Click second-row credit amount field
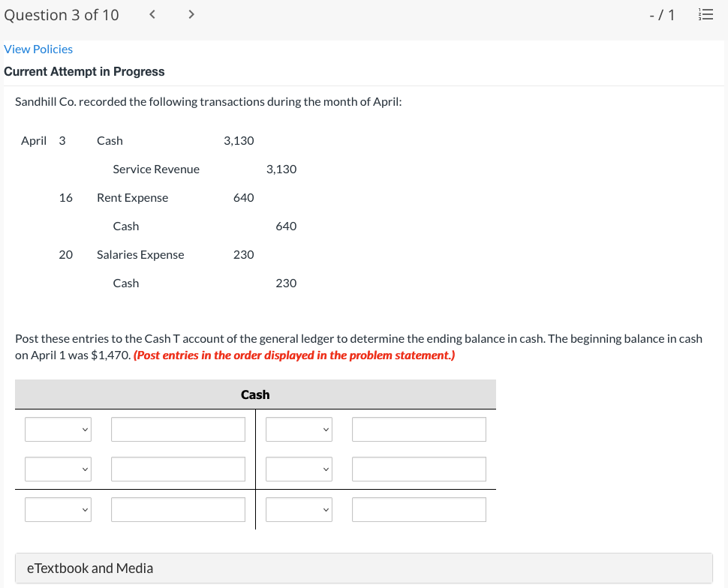728x588 pixels. pyautogui.click(x=420, y=469)
